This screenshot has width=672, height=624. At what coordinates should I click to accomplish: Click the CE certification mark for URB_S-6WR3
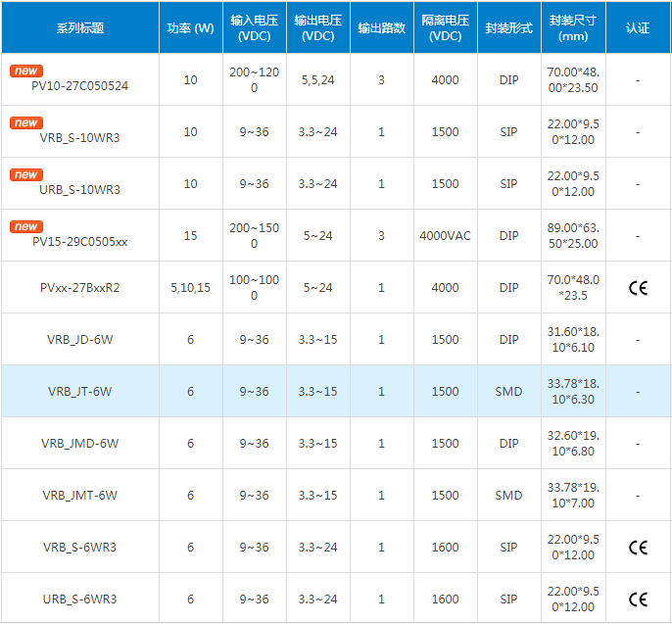638,600
